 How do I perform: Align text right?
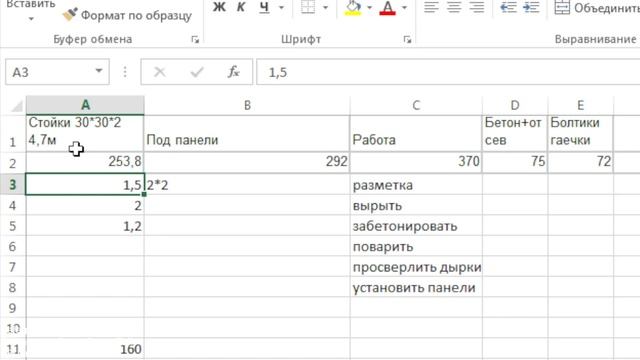click(x=477, y=7)
